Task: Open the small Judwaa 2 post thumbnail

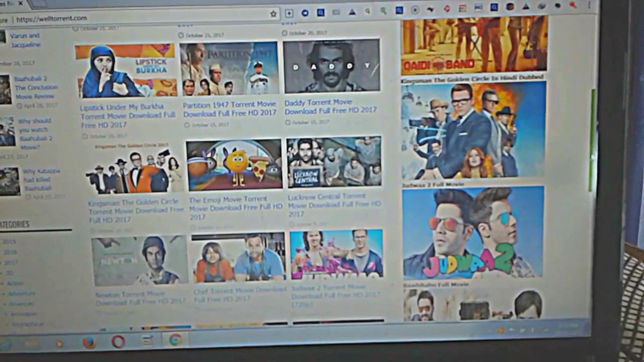Action: pyautogui.click(x=337, y=254)
